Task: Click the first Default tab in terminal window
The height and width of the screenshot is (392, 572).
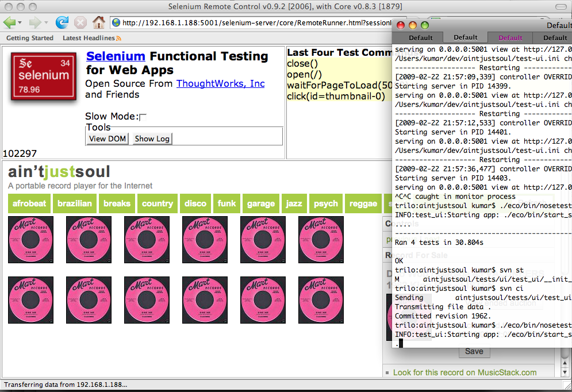Action: click(420, 38)
